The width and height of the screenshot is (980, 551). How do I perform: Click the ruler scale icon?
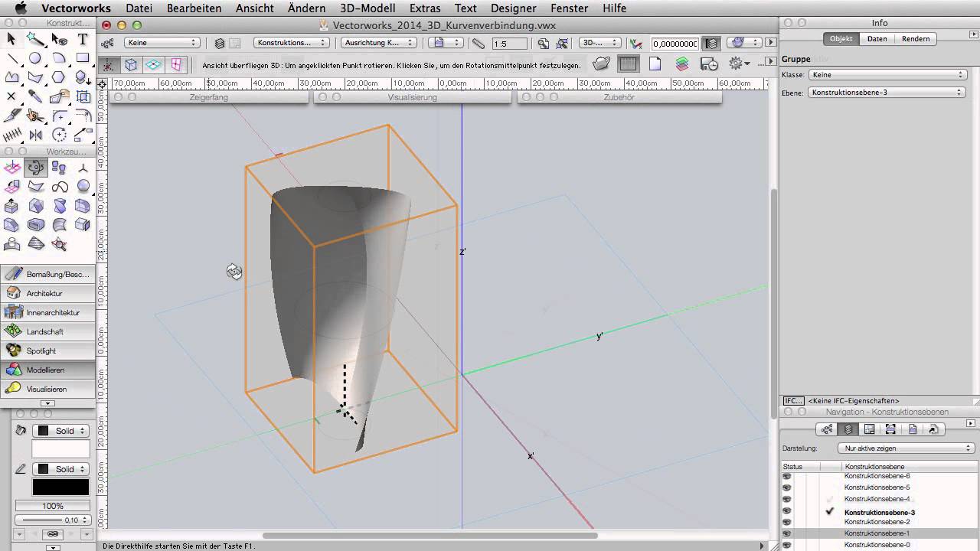tap(479, 44)
